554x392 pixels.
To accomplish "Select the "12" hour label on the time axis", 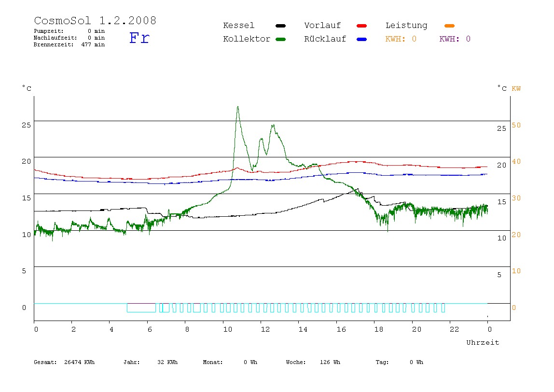I will 265,329.
